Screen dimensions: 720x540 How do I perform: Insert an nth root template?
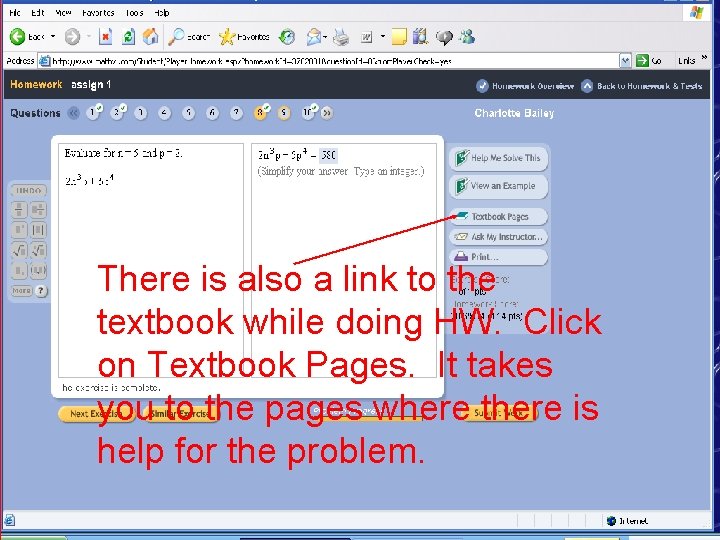(x=38, y=250)
